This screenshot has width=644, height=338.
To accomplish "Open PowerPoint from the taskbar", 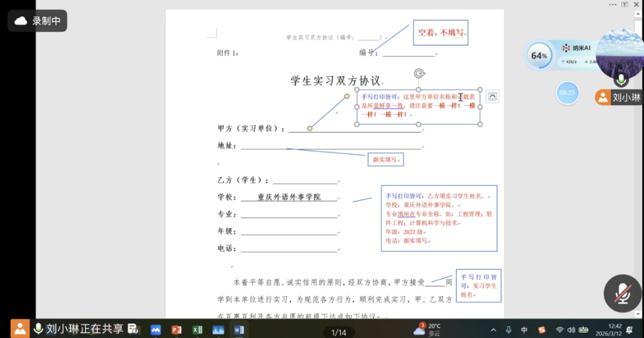I will click(x=177, y=330).
